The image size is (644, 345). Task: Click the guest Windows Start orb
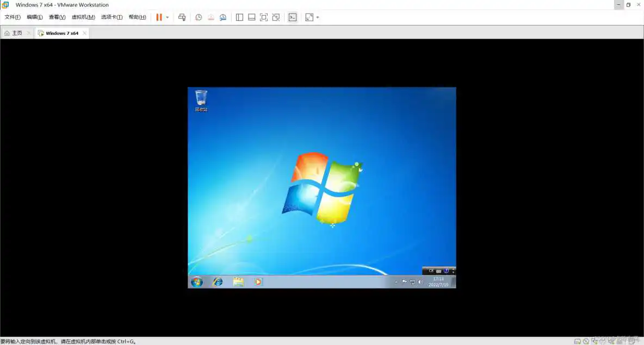click(196, 281)
